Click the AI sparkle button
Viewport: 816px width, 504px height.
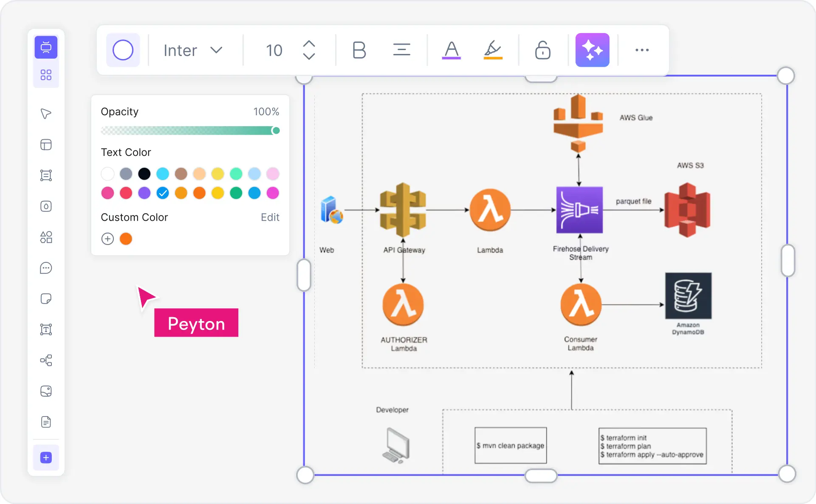coord(592,50)
